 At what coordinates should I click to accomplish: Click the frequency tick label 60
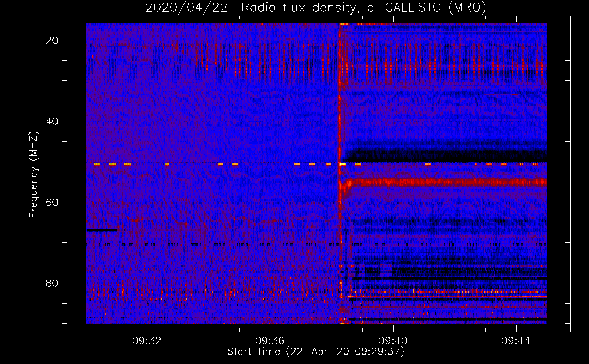pos(52,202)
